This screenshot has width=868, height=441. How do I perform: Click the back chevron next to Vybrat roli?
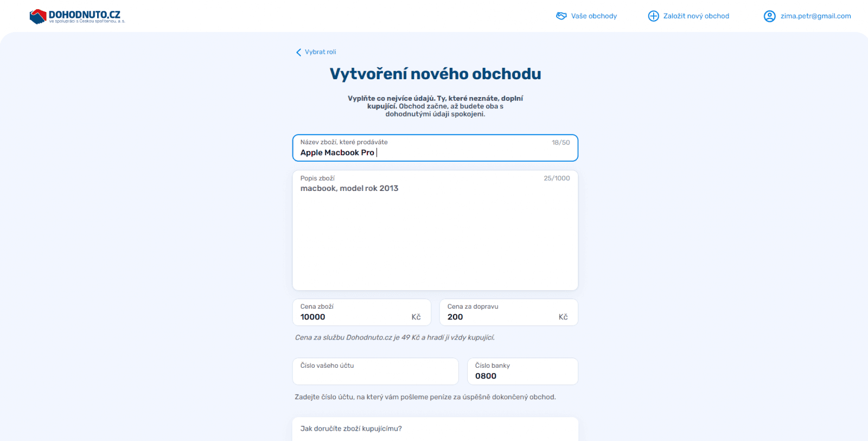click(x=298, y=52)
